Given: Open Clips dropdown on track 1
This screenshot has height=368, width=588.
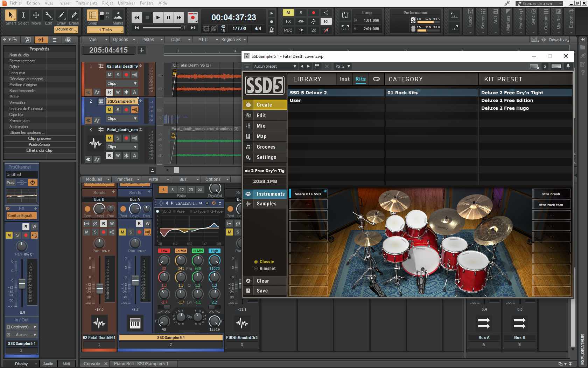Looking at the screenshot, I should [x=122, y=83].
